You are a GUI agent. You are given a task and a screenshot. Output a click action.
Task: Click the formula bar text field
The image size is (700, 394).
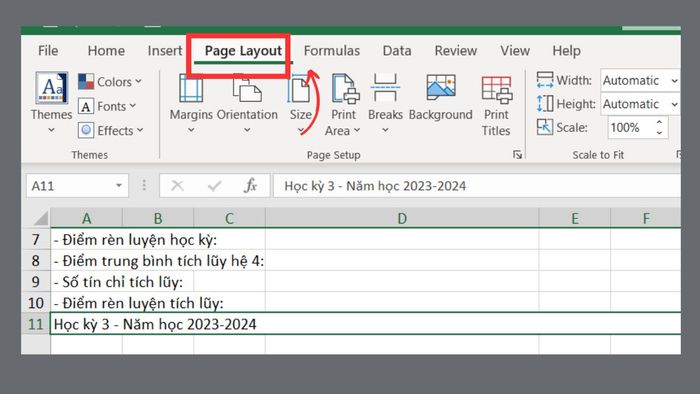point(477,185)
